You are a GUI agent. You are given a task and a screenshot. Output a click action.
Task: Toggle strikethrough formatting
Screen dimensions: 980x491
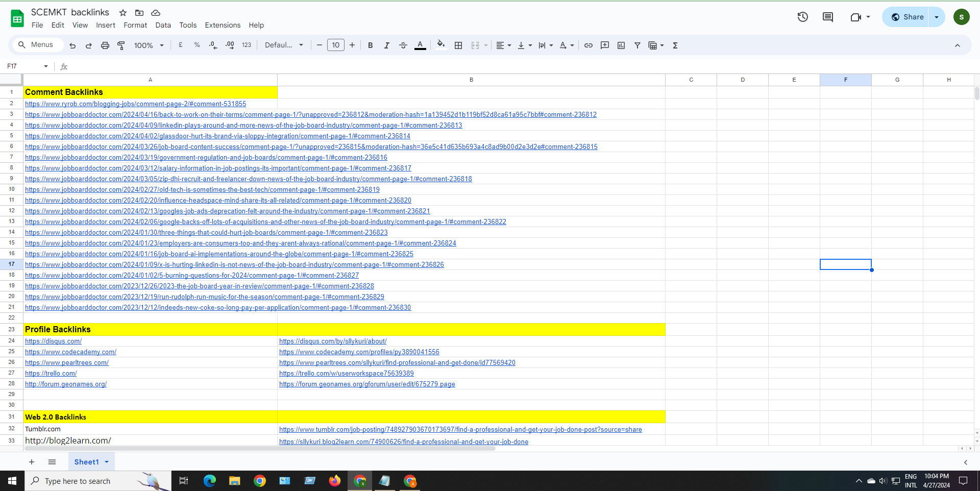(403, 45)
